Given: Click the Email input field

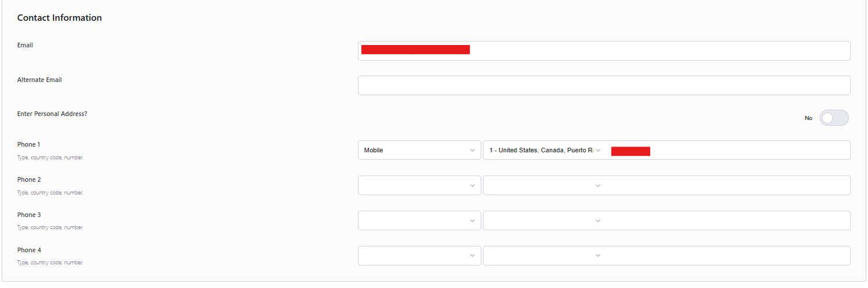Looking at the screenshot, I should [604, 51].
